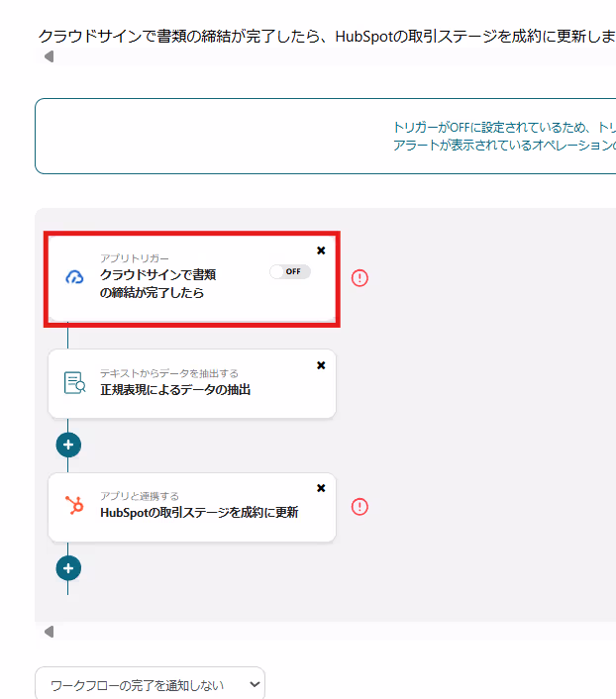The width and height of the screenshot is (616, 699).
Task: Click alert icon beside HubSpot step
Action: [359, 507]
